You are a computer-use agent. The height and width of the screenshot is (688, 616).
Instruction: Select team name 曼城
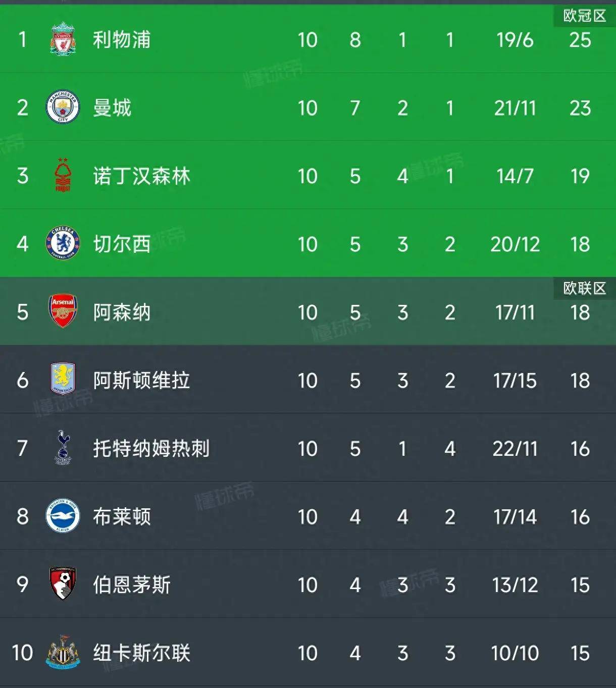tap(112, 108)
